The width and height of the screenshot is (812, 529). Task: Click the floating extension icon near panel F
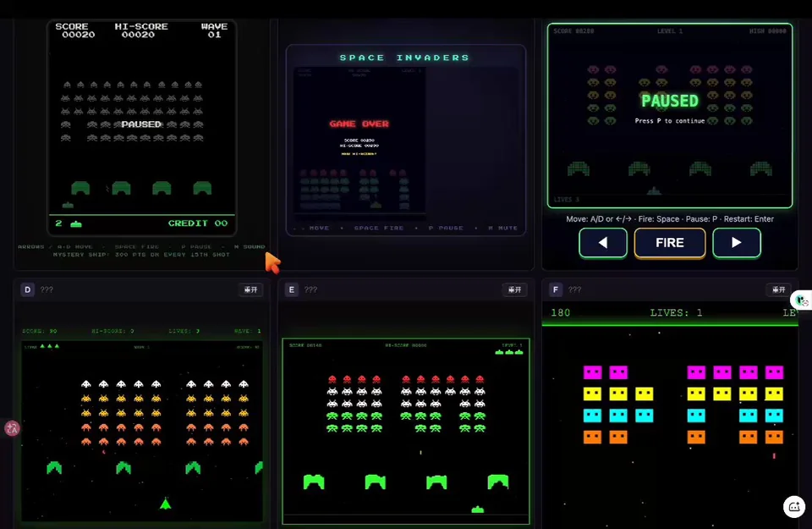[x=802, y=300]
